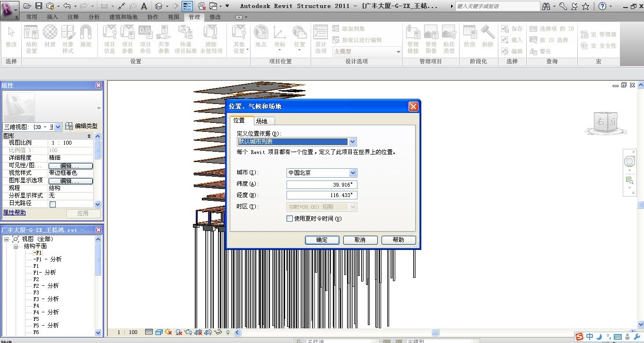Click the Revit application menu button
The height and width of the screenshot is (343, 644).
pyautogui.click(x=9, y=10)
